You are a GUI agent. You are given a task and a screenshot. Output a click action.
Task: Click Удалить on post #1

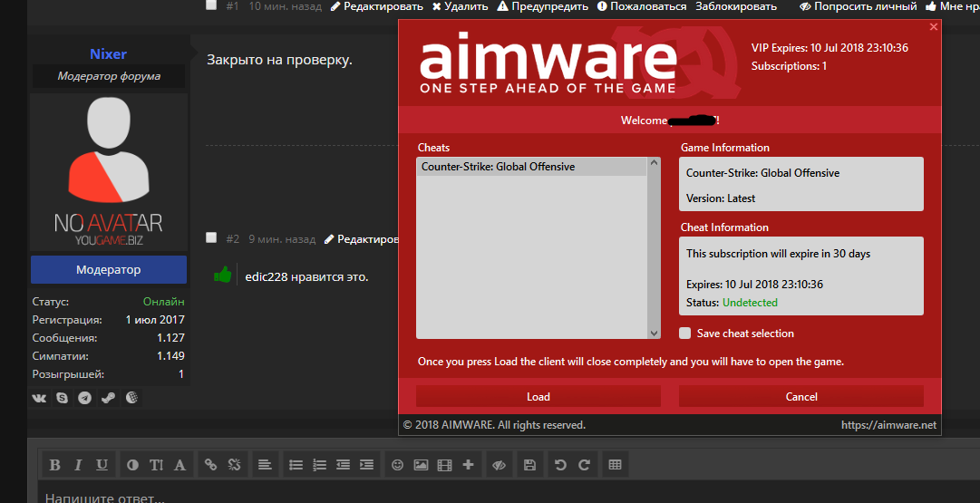pos(460,6)
